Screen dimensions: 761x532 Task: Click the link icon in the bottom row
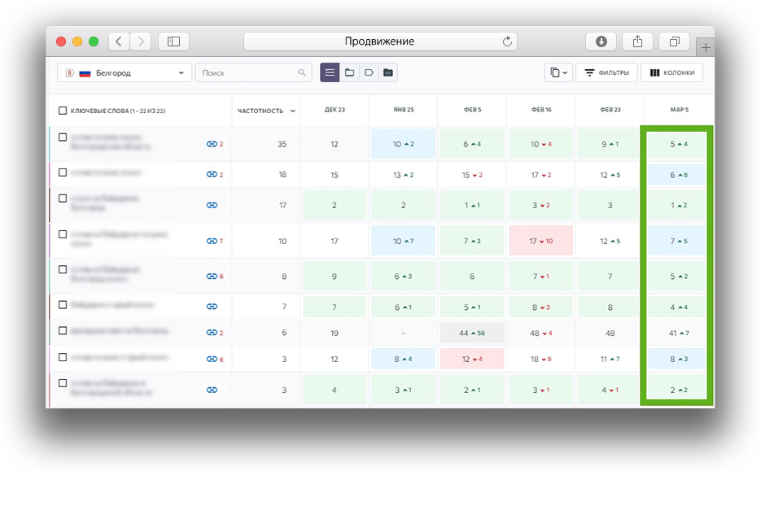click(x=212, y=390)
